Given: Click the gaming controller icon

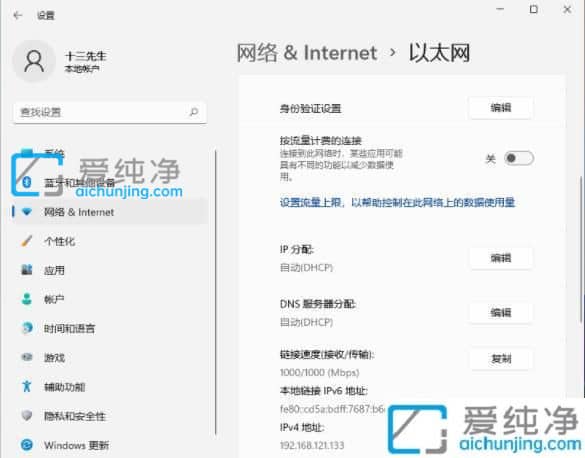Looking at the screenshot, I should coord(27,357).
